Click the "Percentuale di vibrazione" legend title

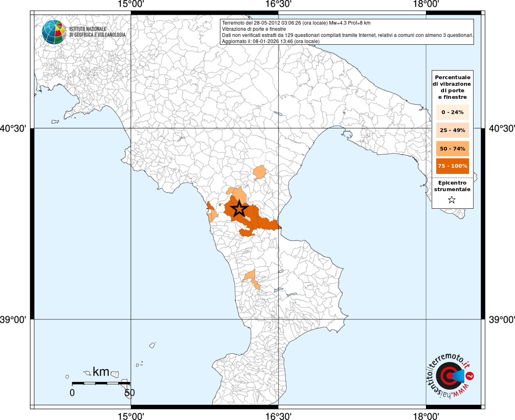click(x=452, y=87)
